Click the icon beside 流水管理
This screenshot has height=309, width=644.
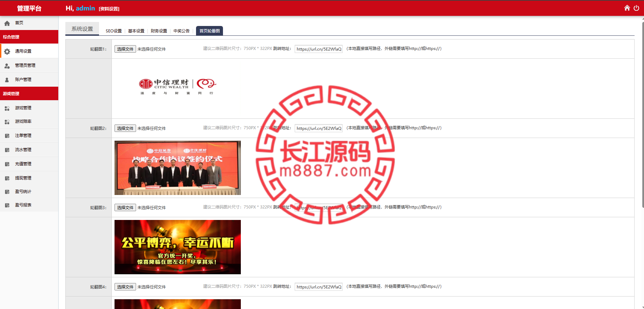[x=7, y=150]
